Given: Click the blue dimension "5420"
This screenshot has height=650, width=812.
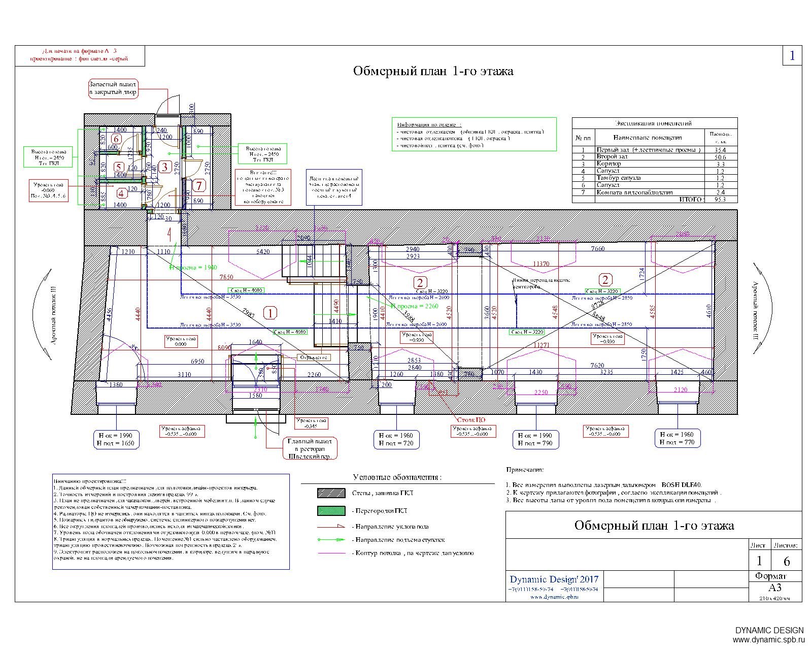Looking at the screenshot, I should click(x=263, y=251).
